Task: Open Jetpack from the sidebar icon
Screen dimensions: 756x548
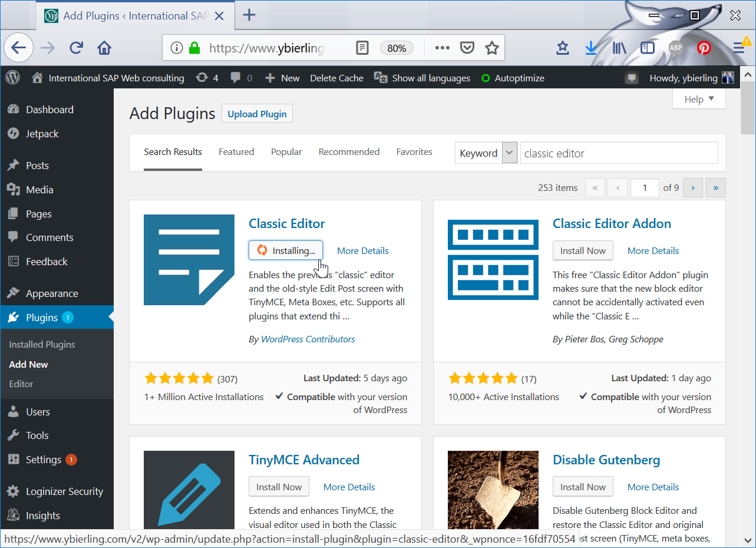Action: point(12,134)
